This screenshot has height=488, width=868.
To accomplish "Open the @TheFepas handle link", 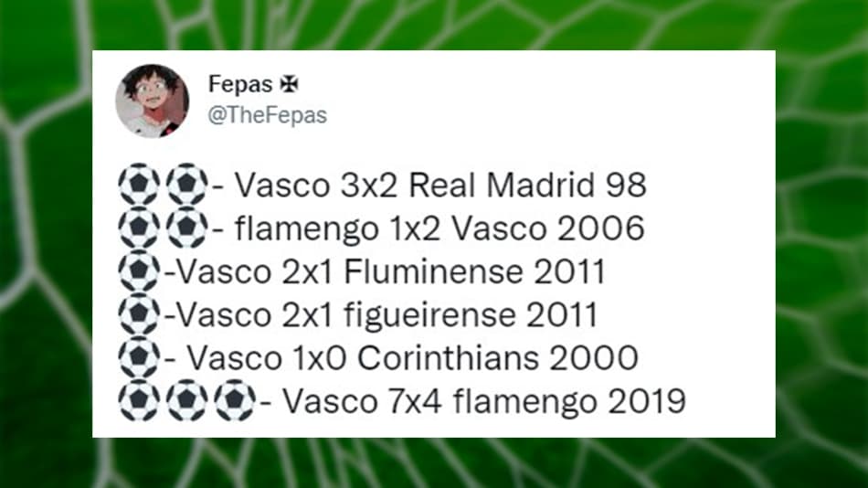I will (268, 115).
